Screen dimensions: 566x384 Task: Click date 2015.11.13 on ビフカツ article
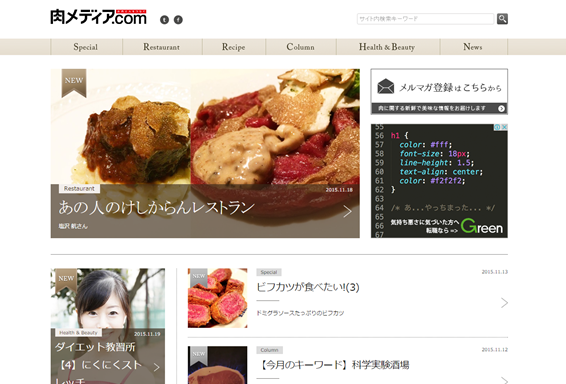pyautogui.click(x=495, y=272)
